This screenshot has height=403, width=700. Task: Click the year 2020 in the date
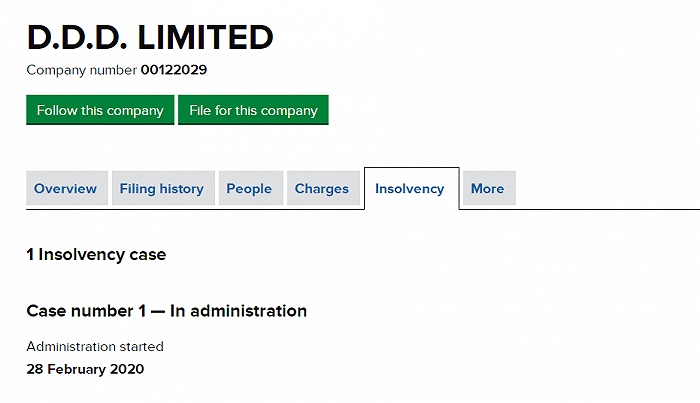(x=126, y=369)
